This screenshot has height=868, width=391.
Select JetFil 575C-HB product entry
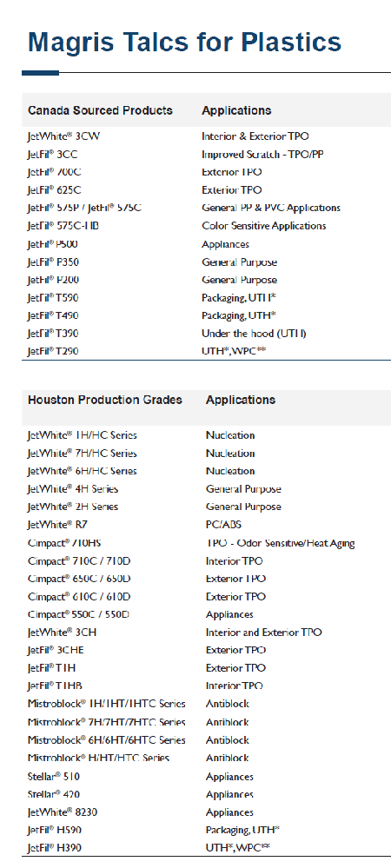(63, 226)
